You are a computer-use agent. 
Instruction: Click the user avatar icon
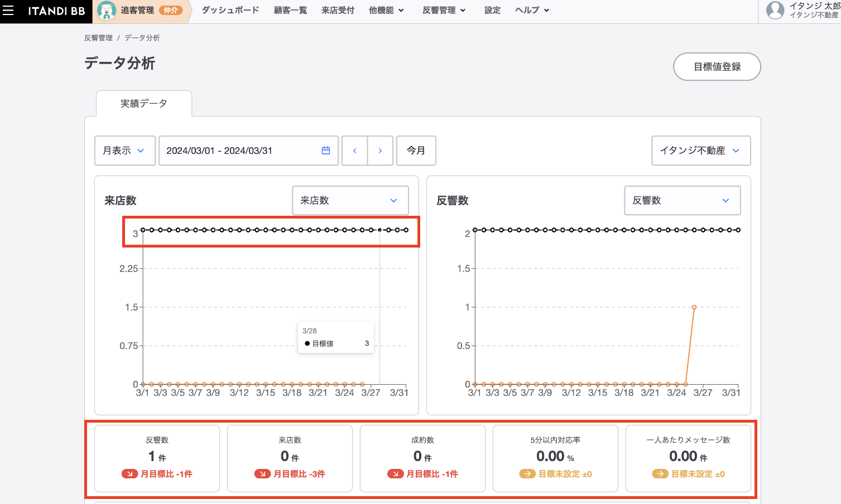(x=775, y=10)
